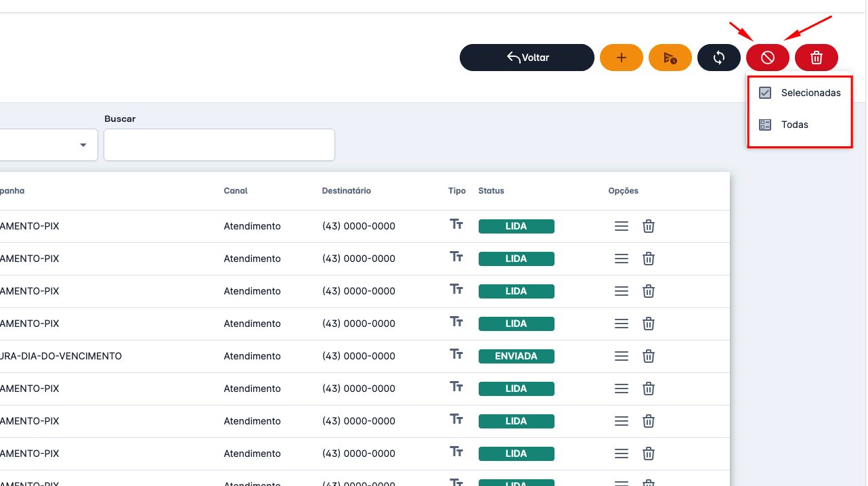This screenshot has width=868, height=486.
Task: Click the red trash delete-all button
Action: click(816, 58)
